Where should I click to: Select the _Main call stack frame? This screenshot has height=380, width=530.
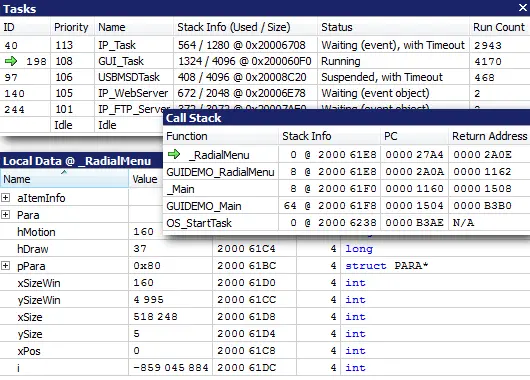(x=346, y=189)
